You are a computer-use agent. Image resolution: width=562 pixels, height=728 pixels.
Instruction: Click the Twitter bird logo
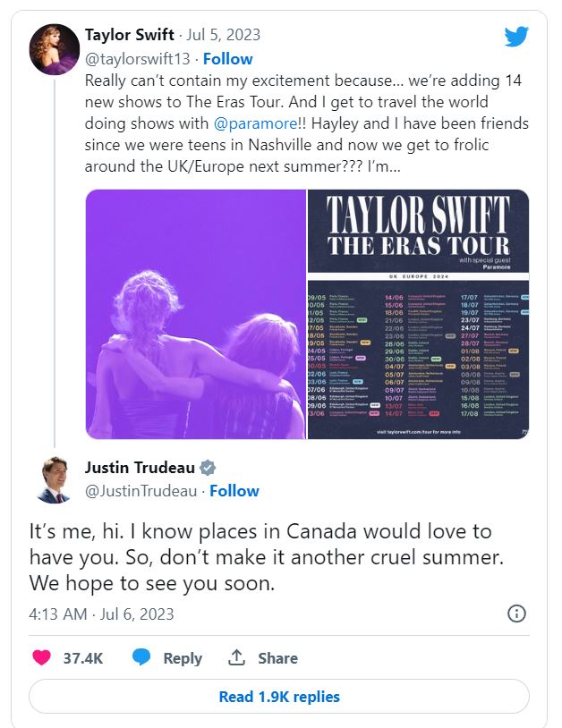[516, 37]
